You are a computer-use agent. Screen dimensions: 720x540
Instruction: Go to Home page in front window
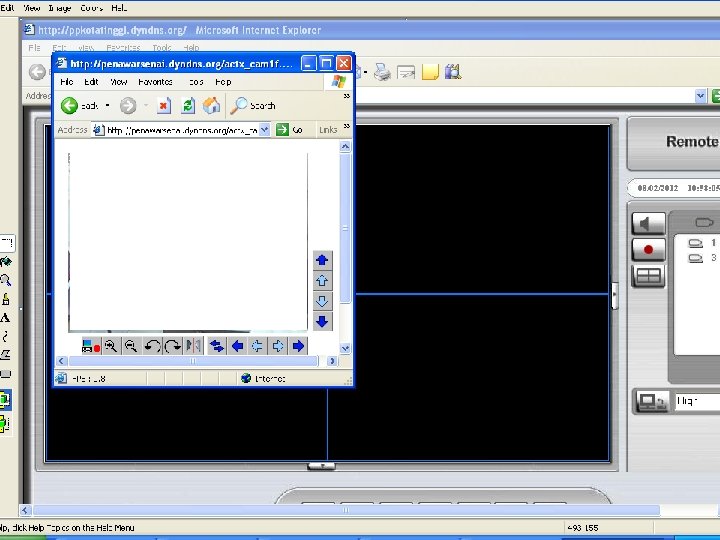click(212, 106)
